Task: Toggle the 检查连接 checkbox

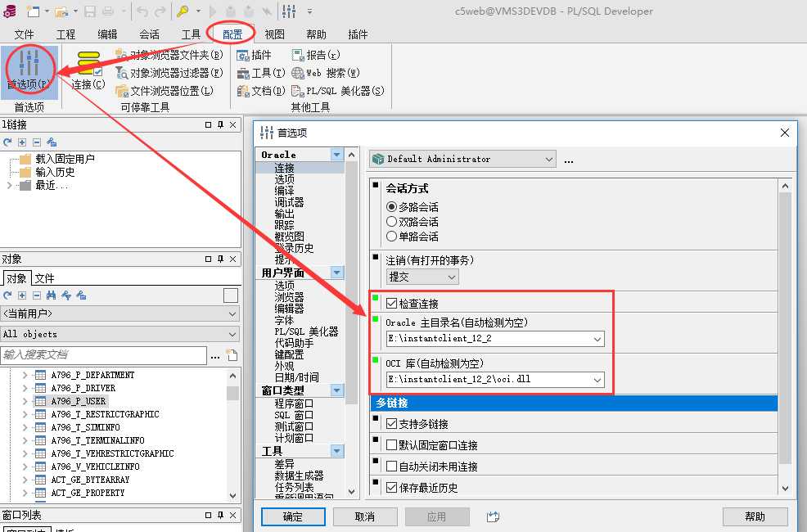Action: tap(391, 304)
